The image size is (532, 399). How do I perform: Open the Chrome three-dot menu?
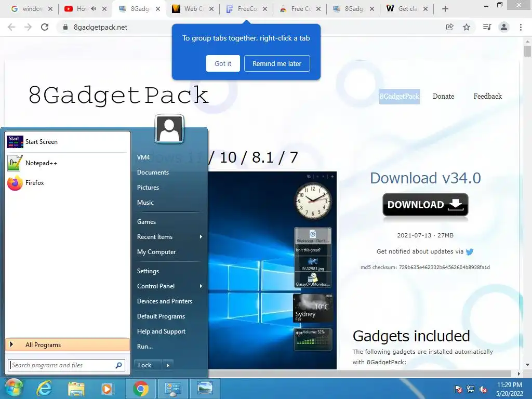521,27
